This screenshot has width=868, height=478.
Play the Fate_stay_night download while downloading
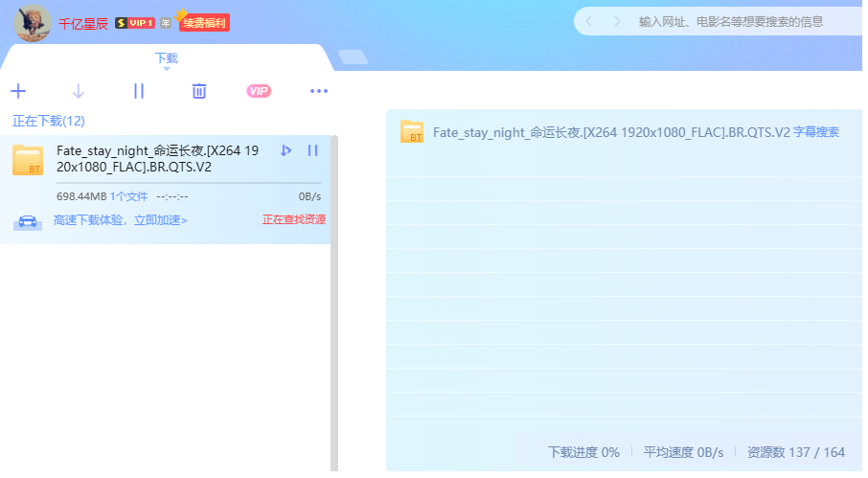286,150
